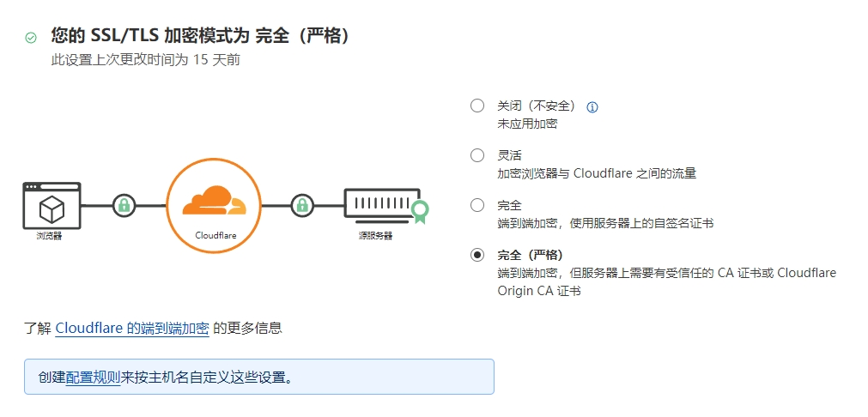This screenshot has height=417, width=868.
Task: Open the Cloudflare 的端到端加密 link
Action: [x=132, y=328]
